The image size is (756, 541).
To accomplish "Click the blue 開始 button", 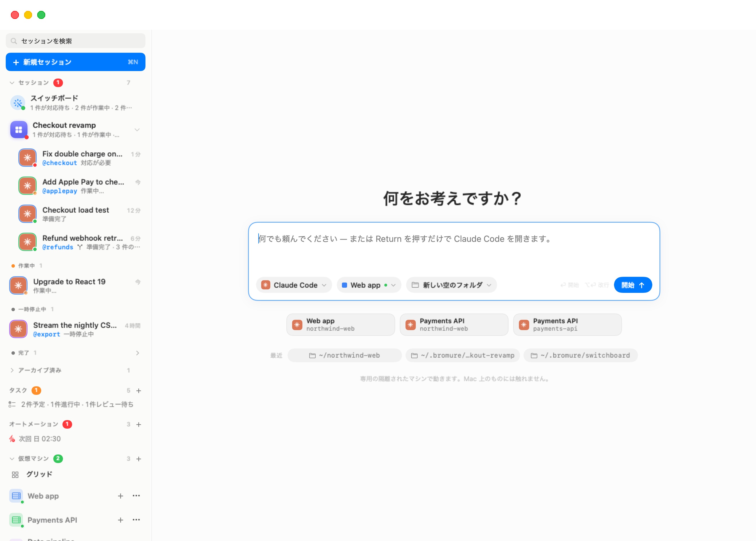I will tap(633, 285).
